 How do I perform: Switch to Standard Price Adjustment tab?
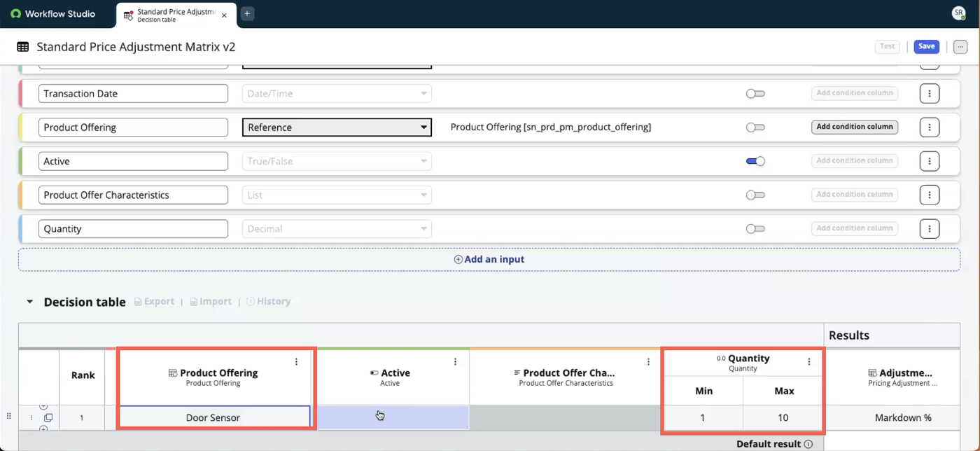pos(176,15)
